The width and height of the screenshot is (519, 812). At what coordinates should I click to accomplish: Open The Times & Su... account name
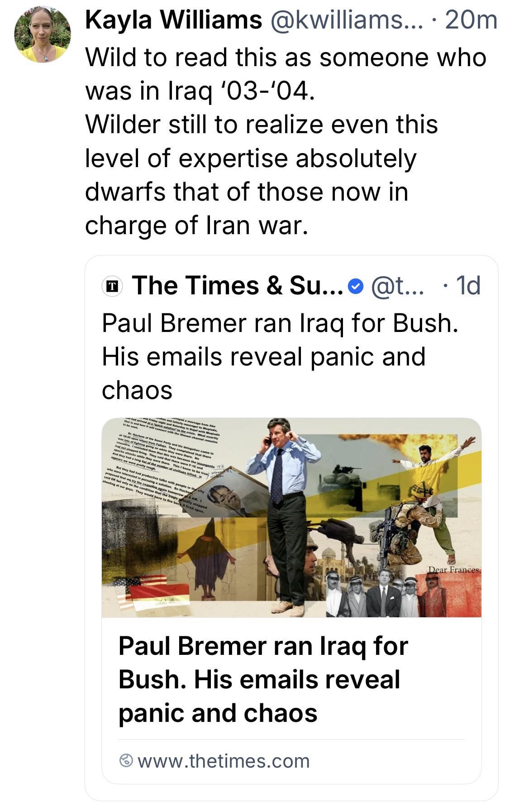pyautogui.click(x=238, y=285)
